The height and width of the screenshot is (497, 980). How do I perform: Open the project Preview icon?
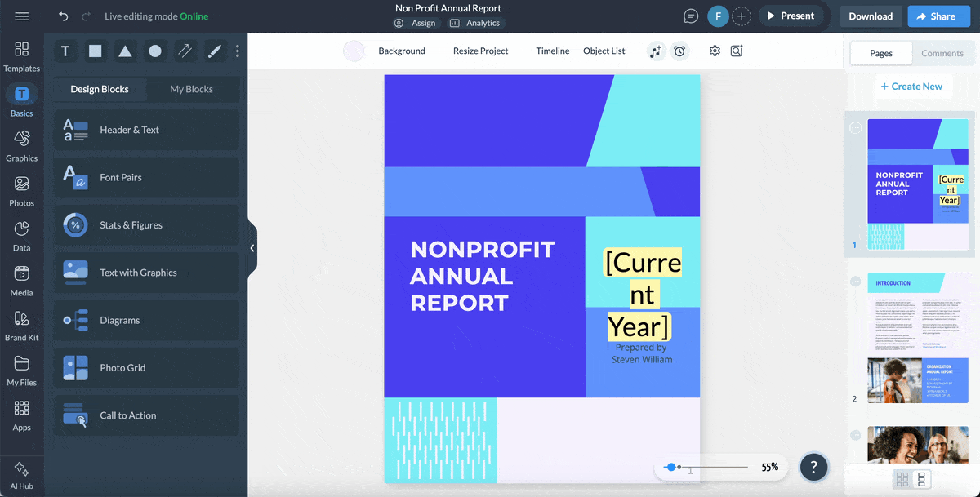tap(736, 51)
